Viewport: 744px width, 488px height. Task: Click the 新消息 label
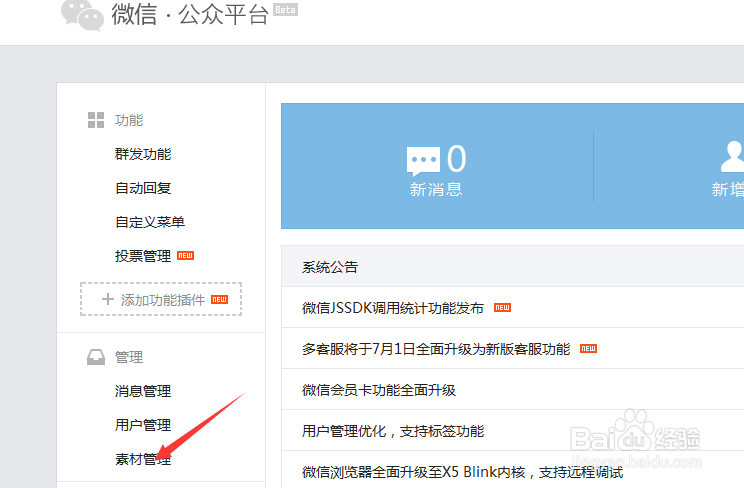[436, 190]
